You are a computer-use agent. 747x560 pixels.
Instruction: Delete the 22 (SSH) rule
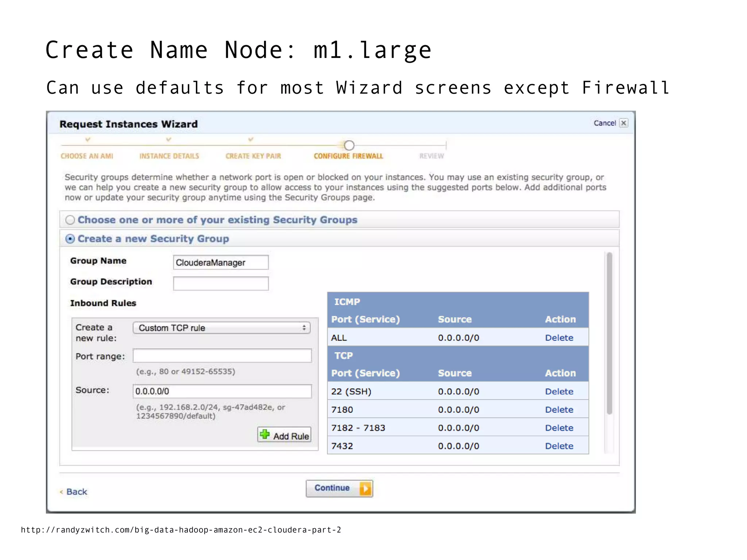click(559, 391)
